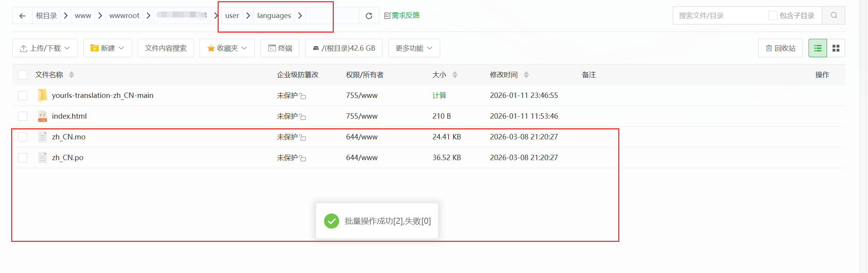The image size is (868, 273).
Task: Click the /(根目录)42.6 GB disk button
Action: tap(344, 48)
